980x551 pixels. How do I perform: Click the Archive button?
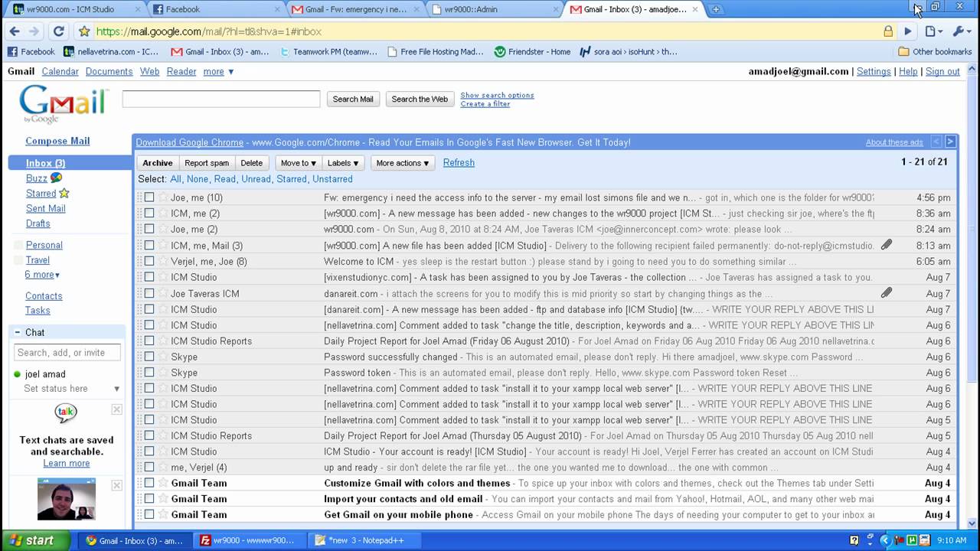coord(158,163)
